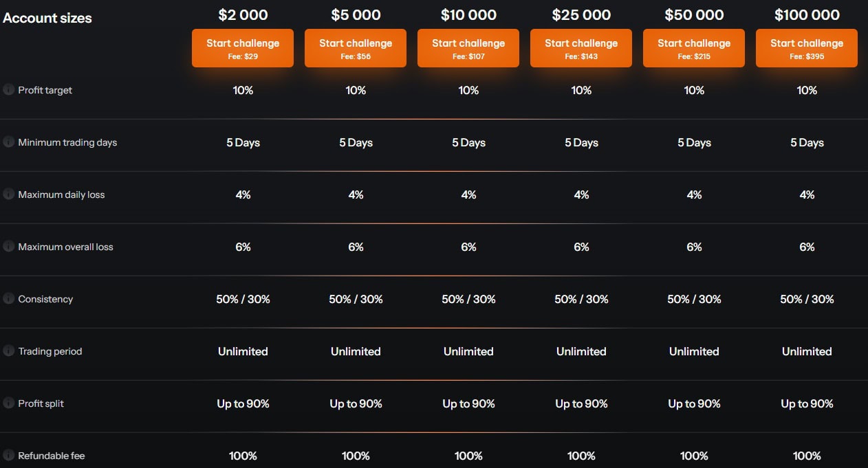
Task: Start the $5 000 account challenge
Action: pyautogui.click(x=356, y=48)
